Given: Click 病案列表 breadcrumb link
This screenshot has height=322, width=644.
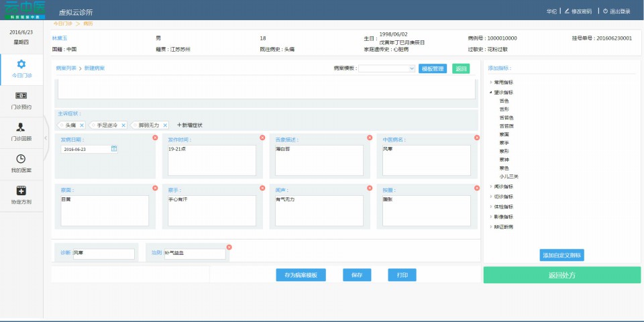Looking at the screenshot, I should tap(66, 68).
